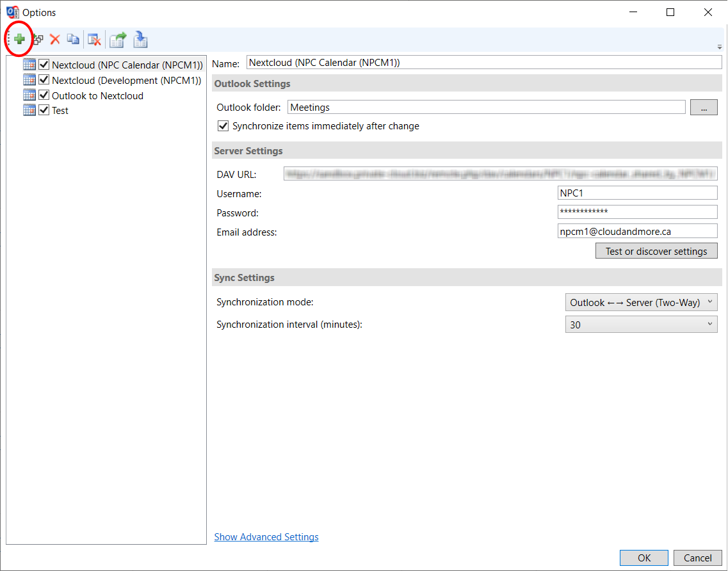Clear cache of selected profile icon
The image size is (728, 571).
tap(94, 40)
